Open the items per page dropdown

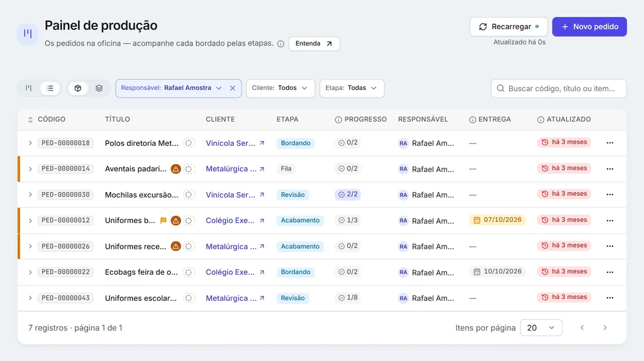point(541,328)
